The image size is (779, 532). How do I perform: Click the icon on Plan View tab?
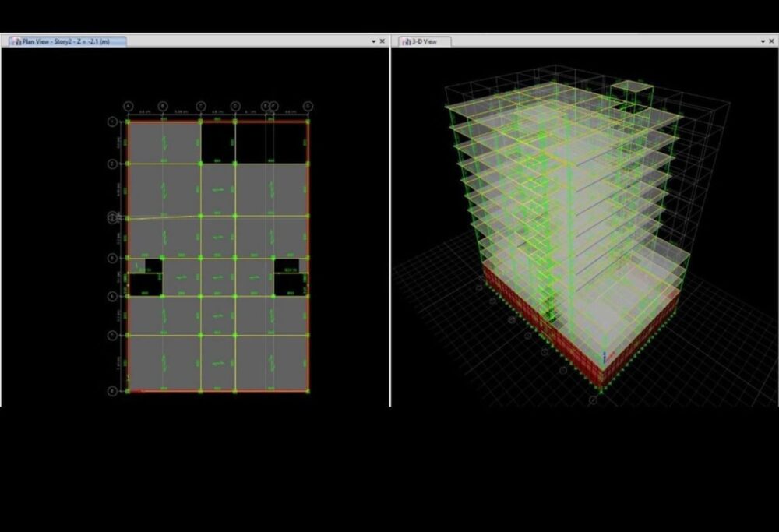(16, 41)
